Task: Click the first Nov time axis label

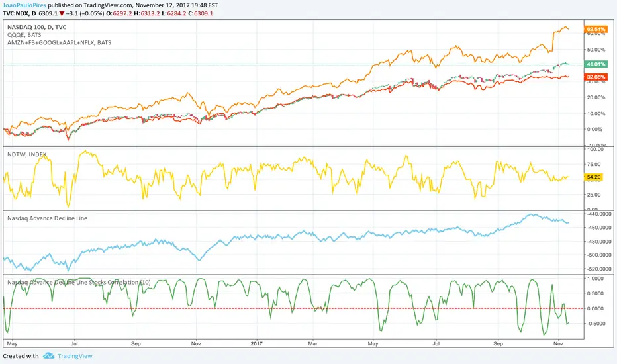Action: pyautogui.click(x=196, y=343)
